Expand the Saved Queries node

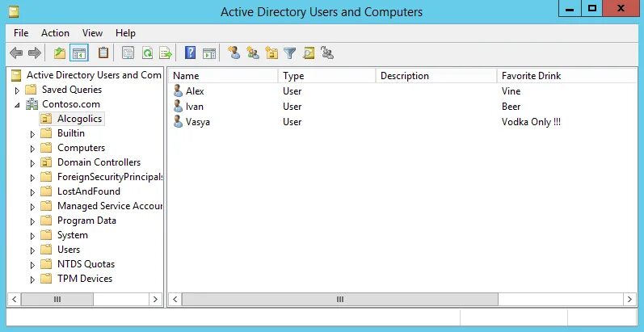(17, 90)
